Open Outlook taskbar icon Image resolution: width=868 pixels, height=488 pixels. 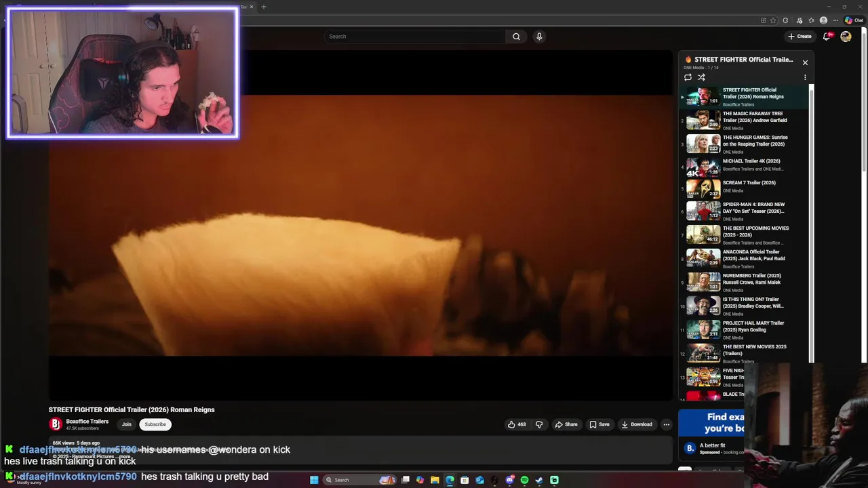tap(479, 480)
